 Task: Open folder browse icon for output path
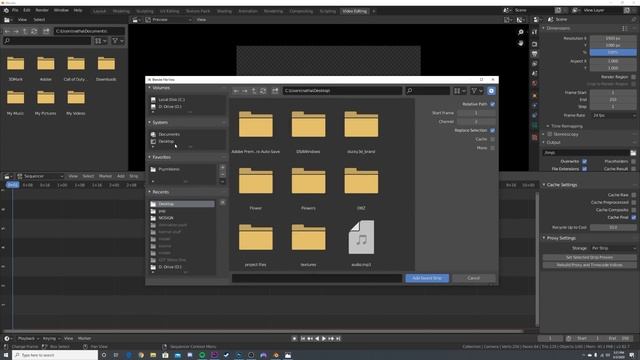coord(633,153)
